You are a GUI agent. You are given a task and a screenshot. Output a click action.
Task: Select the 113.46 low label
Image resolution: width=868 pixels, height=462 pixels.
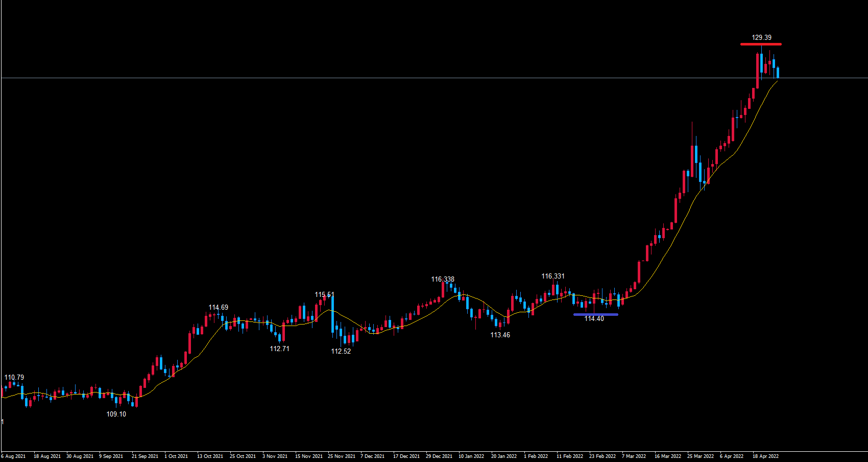coord(500,335)
